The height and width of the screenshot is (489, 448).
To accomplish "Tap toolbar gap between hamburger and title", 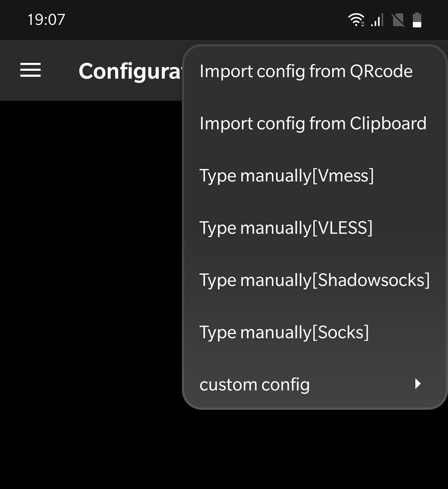I will point(60,70).
